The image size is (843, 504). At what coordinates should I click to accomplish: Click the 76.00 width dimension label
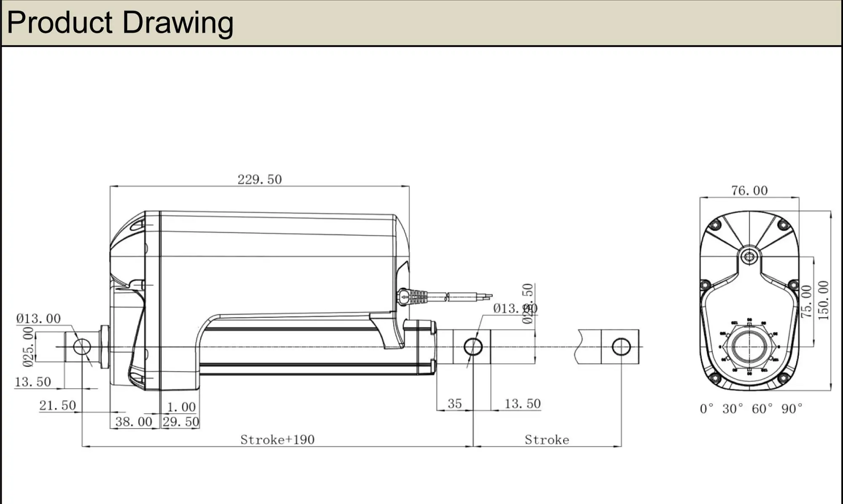(x=749, y=190)
